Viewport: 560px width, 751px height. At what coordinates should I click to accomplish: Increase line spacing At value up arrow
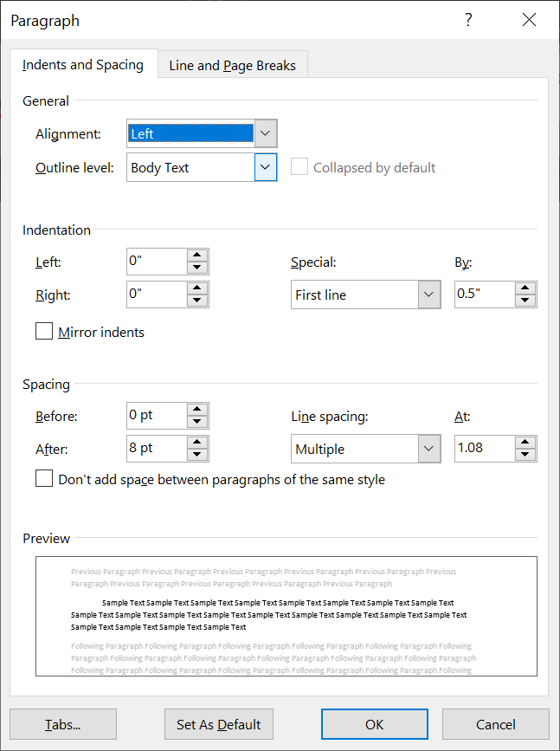pos(525,443)
